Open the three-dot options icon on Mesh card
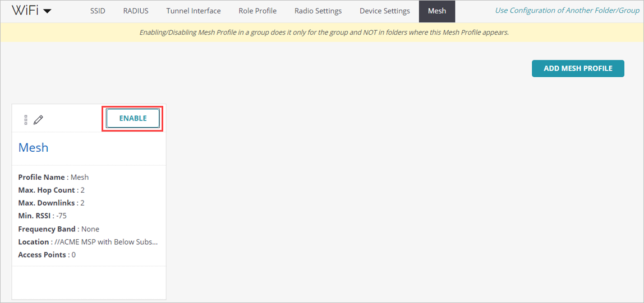Image resolution: width=644 pixels, height=303 pixels. pyautogui.click(x=25, y=120)
